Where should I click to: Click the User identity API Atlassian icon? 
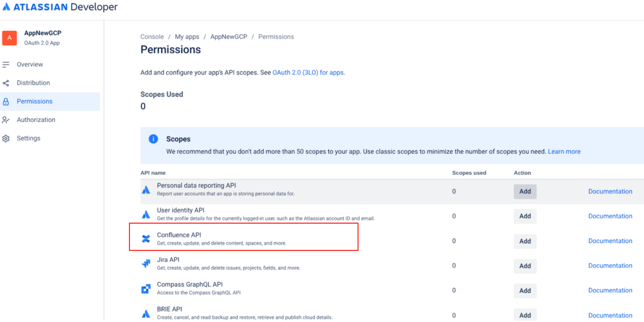[146, 214]
